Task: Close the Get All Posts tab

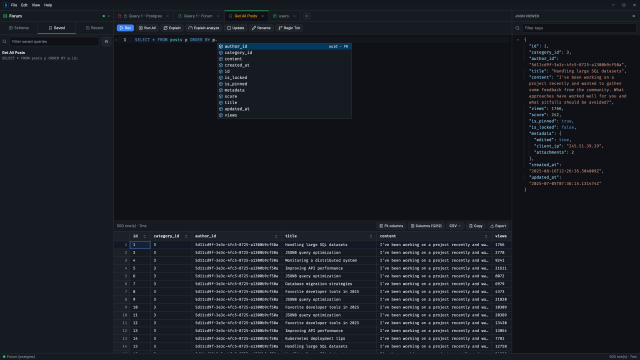Action: [x=262, y=16]
